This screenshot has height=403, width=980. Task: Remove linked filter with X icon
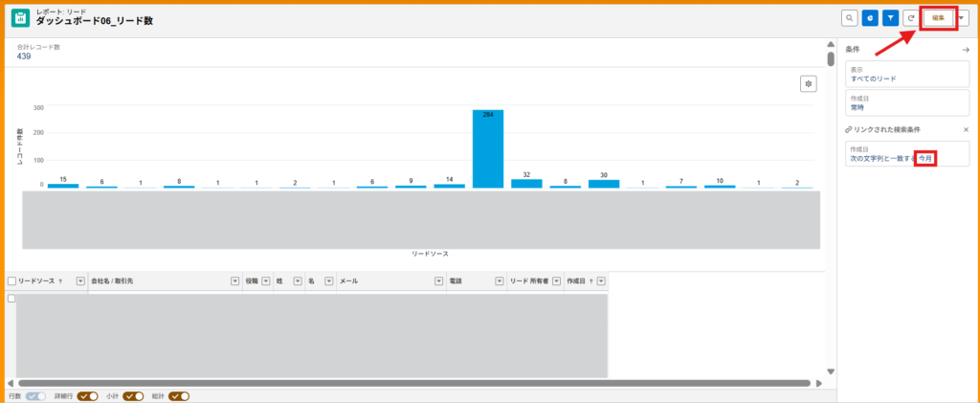966,129
